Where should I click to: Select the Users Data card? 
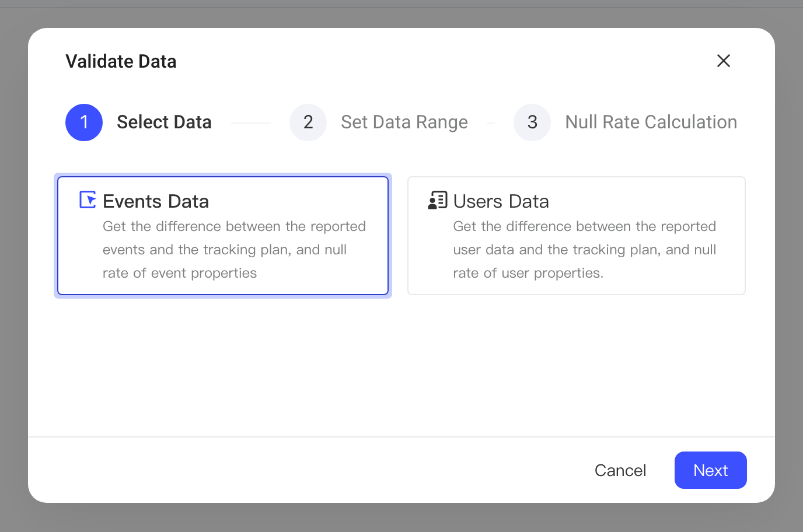(577, 236)
